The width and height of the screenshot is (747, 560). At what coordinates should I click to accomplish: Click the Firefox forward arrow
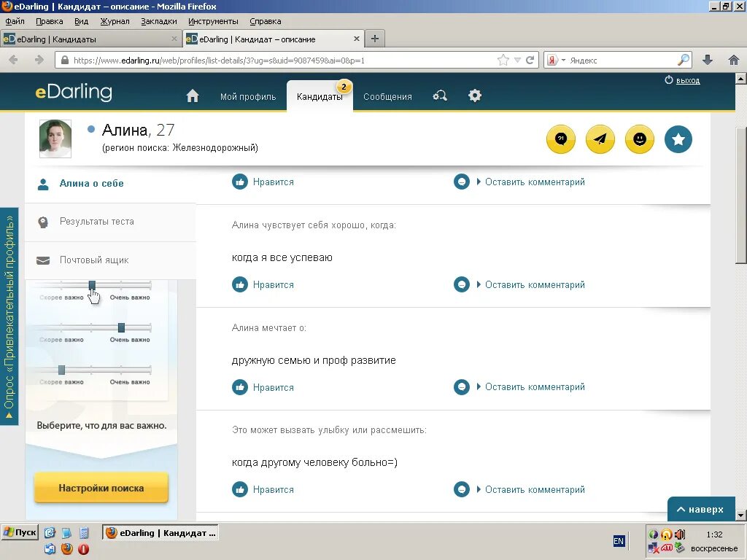39,60
